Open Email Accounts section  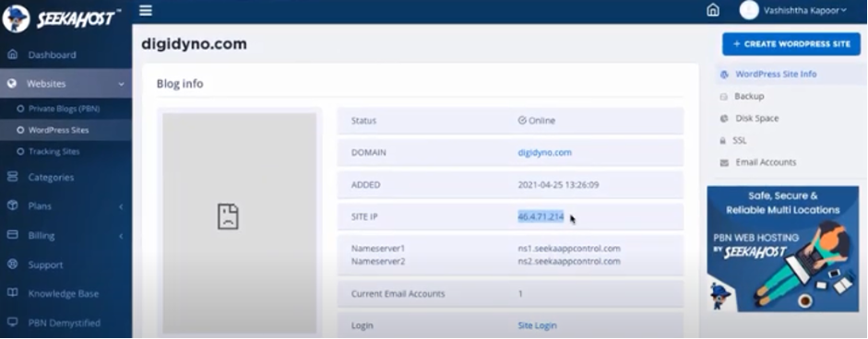tap(766, 162)
